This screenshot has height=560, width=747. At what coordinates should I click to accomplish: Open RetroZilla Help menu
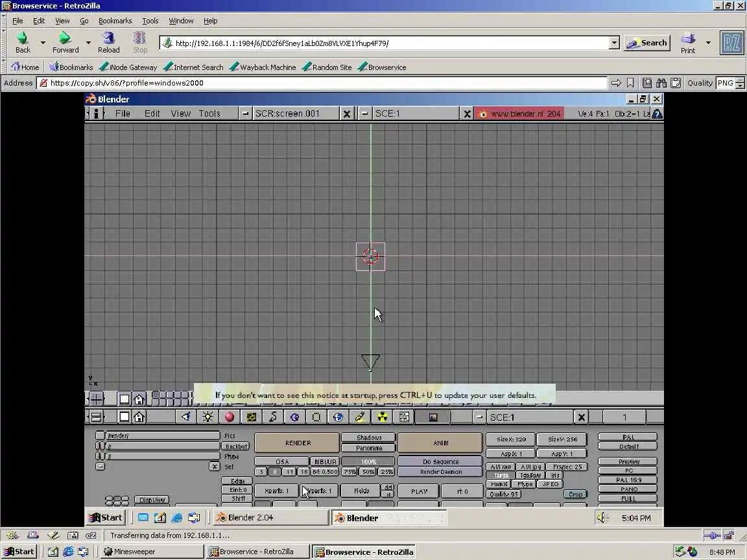click(x=210, y=21)
